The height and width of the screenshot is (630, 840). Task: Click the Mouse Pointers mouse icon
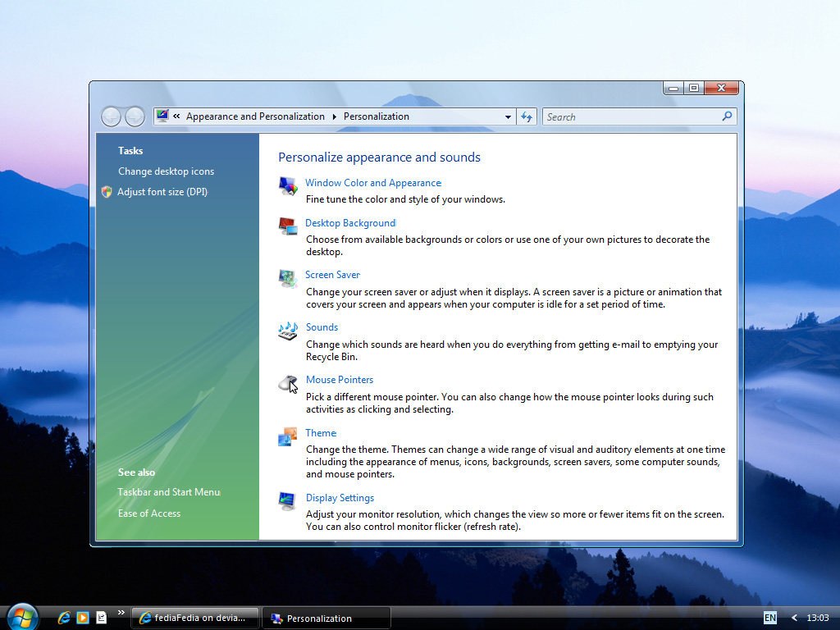coord(288,383)
